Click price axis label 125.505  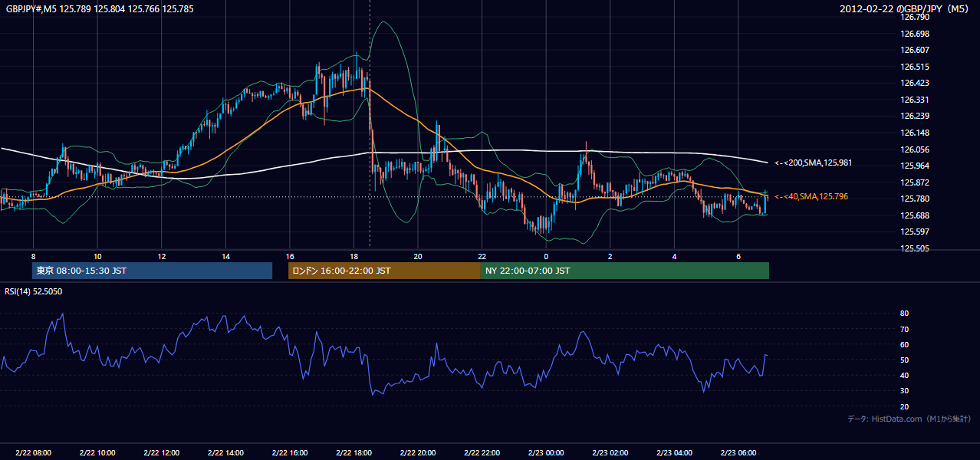pos(915,248)
